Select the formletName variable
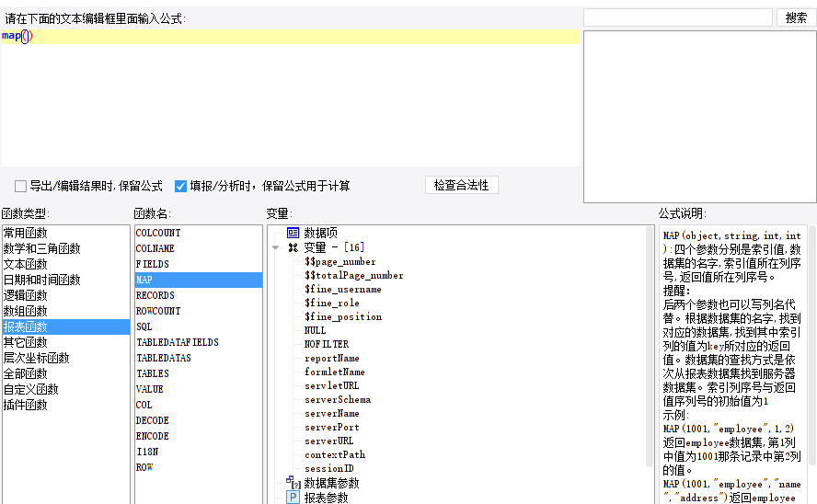 tap(335, 372)
